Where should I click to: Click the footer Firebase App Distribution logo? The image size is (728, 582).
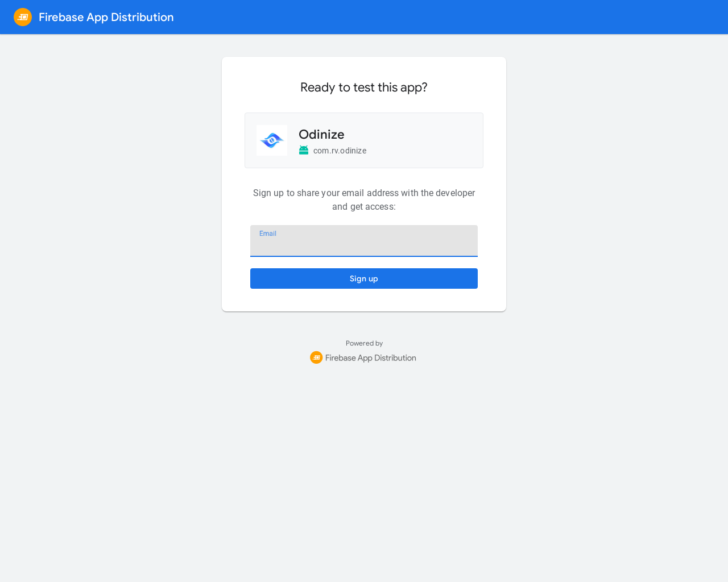(x=316, y=357)
